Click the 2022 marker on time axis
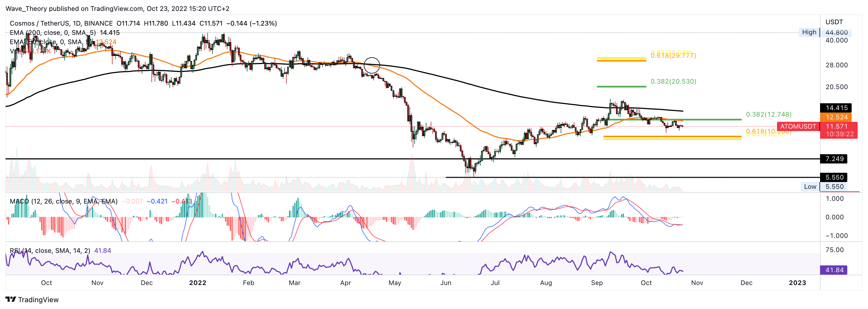 click(198, 283)
